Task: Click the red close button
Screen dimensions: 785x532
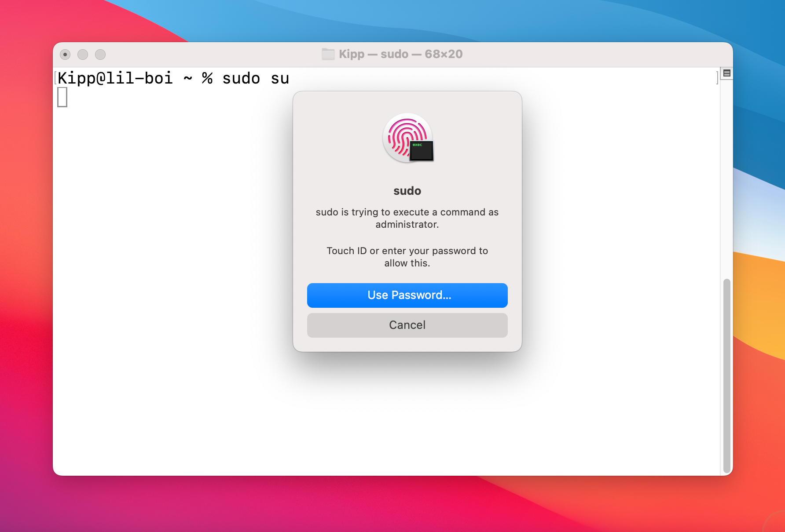Action: coord(65,55)
